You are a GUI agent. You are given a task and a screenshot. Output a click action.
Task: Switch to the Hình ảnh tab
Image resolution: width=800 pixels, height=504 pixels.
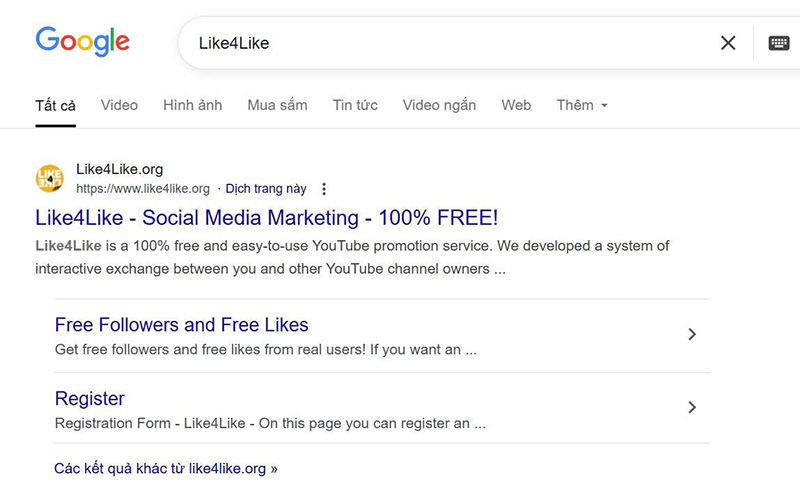tap(192, 105)
